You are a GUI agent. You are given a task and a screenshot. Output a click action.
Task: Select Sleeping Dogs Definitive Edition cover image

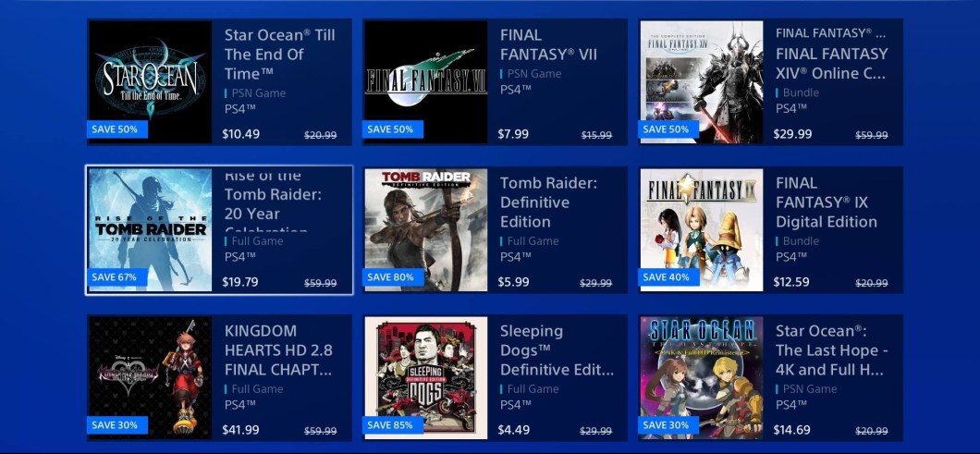425,377
